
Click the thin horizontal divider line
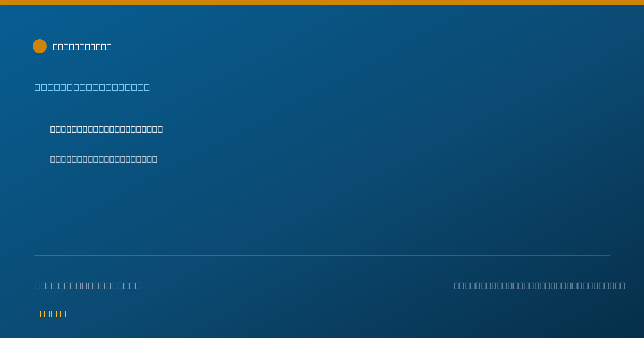pyautogui.click(x=322, y=255)
